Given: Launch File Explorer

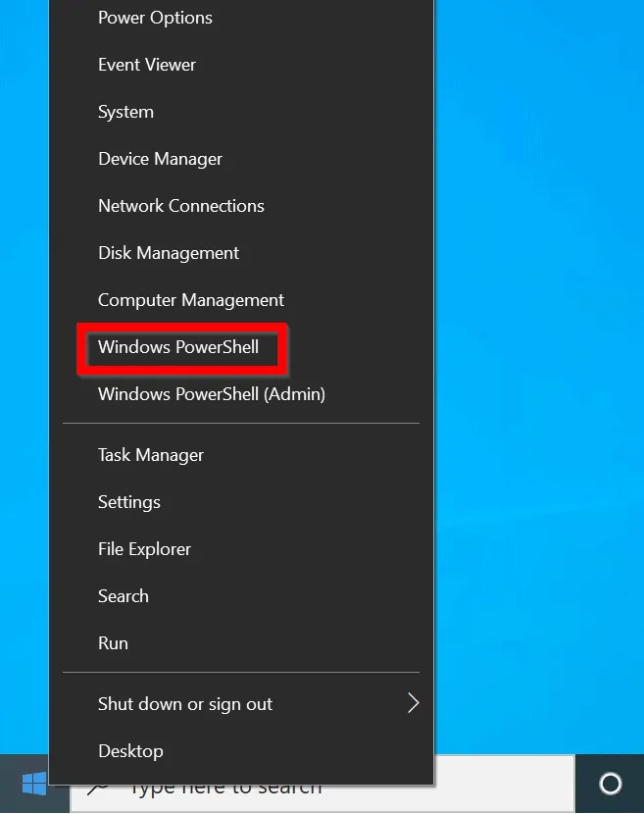Looking at the screenshot, I should [x=144, y=549].
